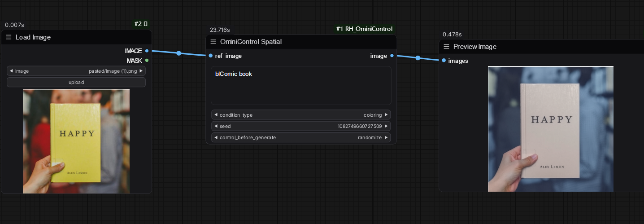The image size is (644, 224).
Task: Decrease the seed value with the left arrow
Action: (216, 126)
